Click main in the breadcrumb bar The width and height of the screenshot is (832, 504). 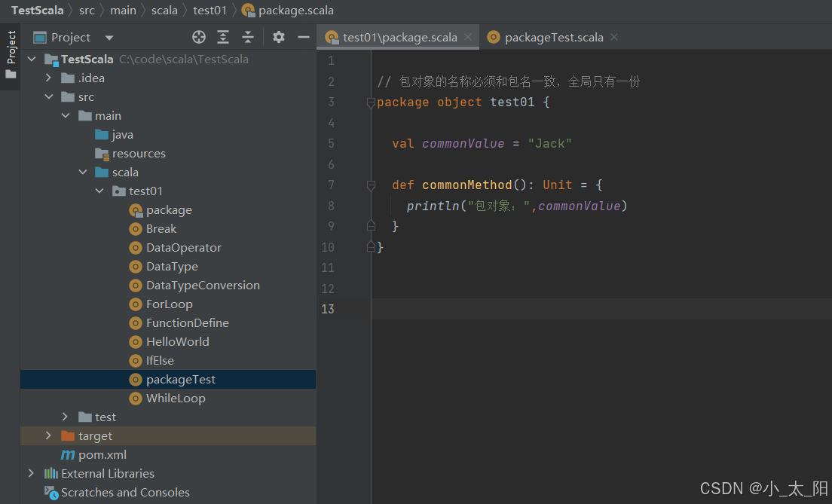[x=123, y=10]
